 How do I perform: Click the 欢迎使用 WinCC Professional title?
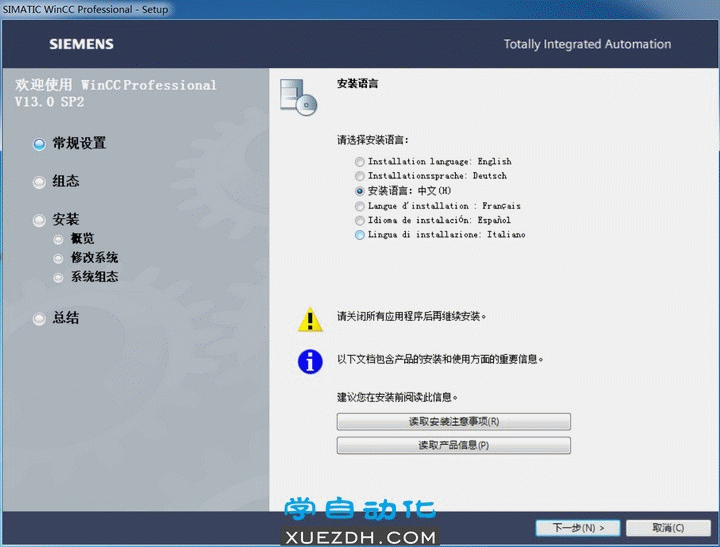coord(116,93)
